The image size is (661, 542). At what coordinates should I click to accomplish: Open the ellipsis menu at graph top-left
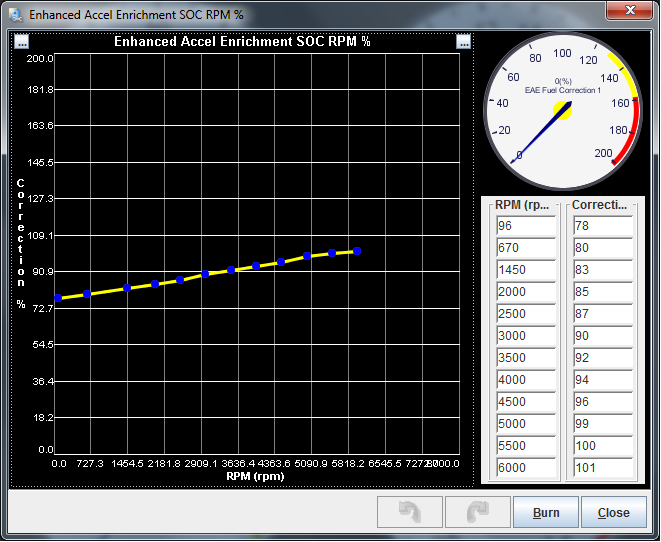22,42
